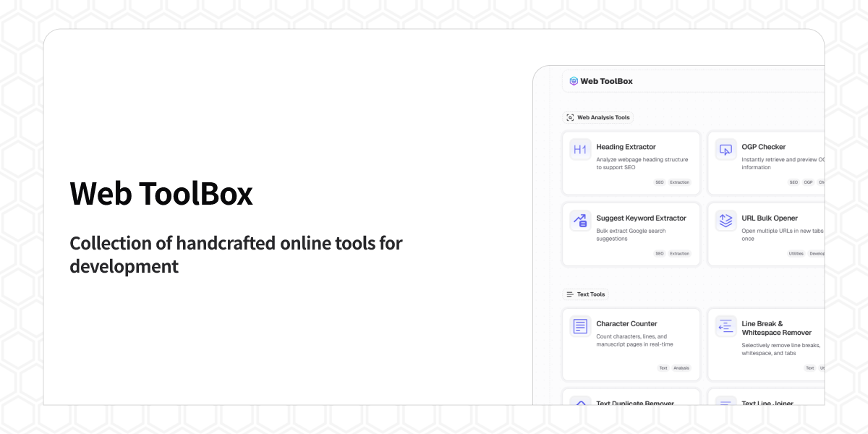Click the URL Bulk Opener layers icon

point(726,221)
